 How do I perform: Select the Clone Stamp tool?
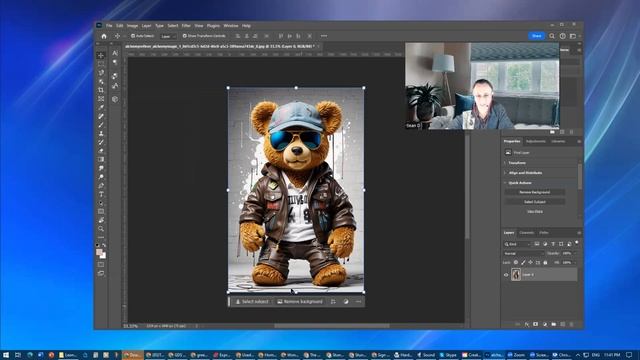101,133
